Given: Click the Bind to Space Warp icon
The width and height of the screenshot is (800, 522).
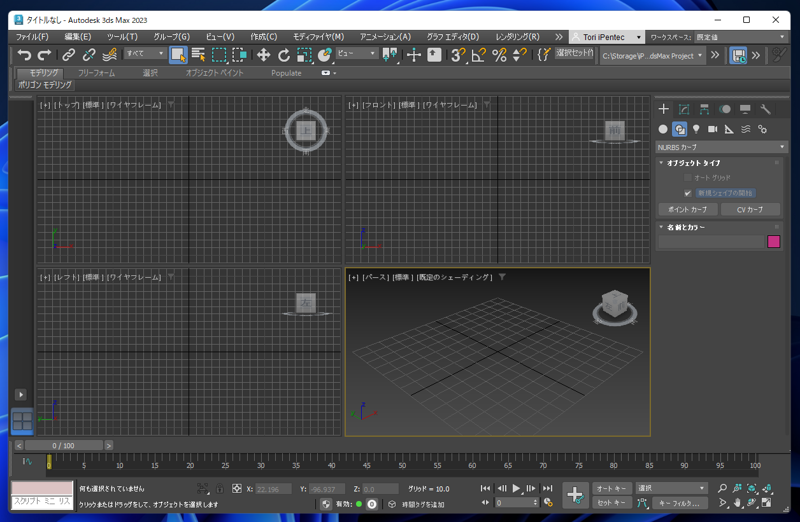Looking at the screenshot, I should pyautogui.click(x=109, y=55).
